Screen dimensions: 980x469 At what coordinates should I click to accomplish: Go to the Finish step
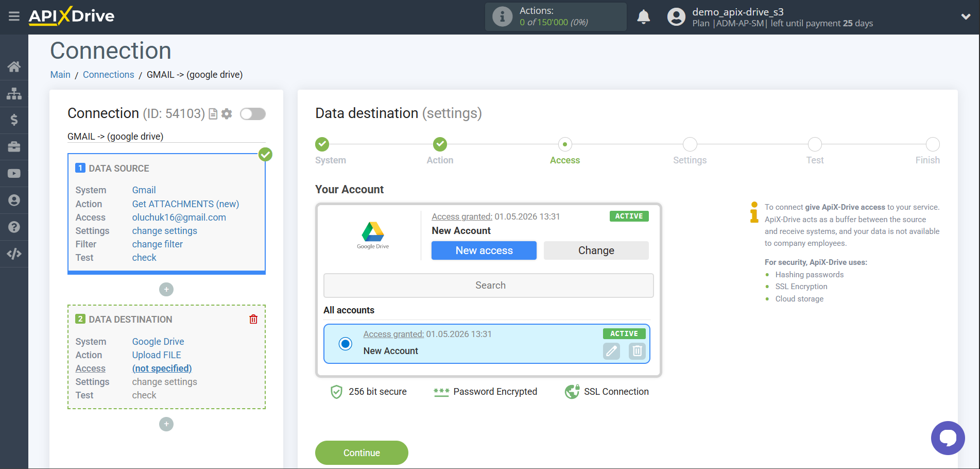[933, 144]
